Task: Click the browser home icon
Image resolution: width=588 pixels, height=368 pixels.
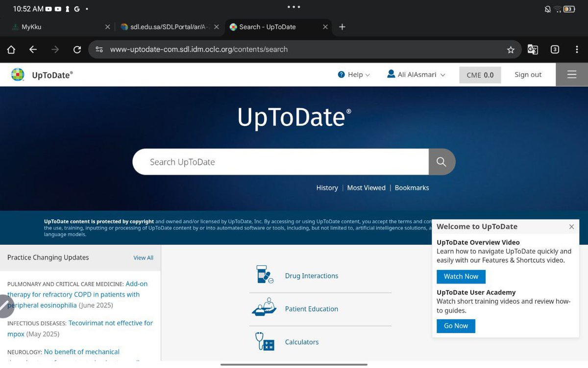Action: 11,50
